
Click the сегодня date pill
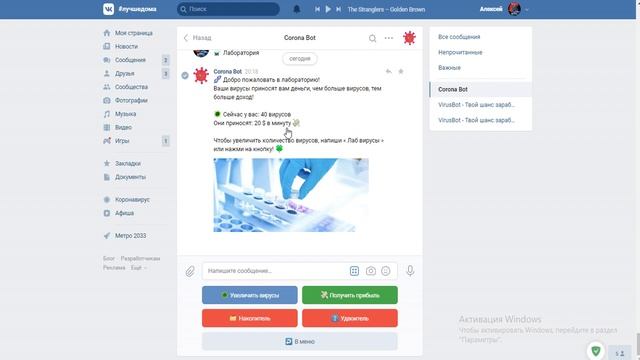300,59
